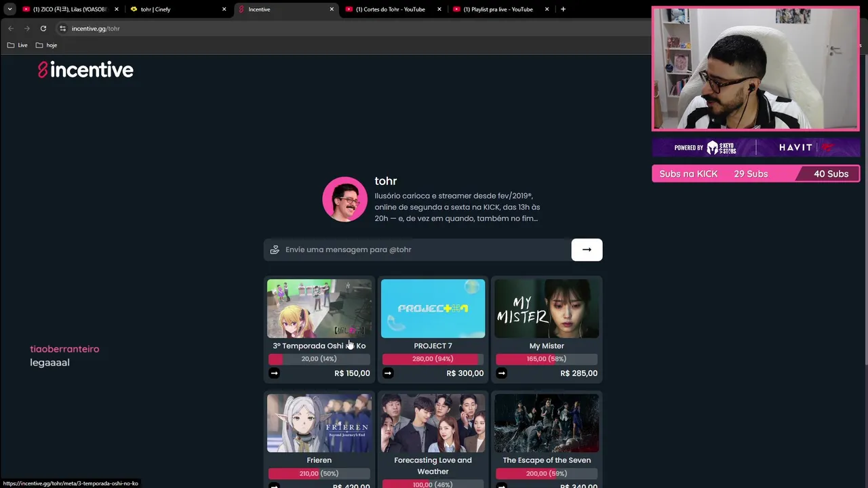The image size is (868, 488).
Task: Click Forecasting Love 100,00 (46%) progress bar
Action: click(433, 484)
